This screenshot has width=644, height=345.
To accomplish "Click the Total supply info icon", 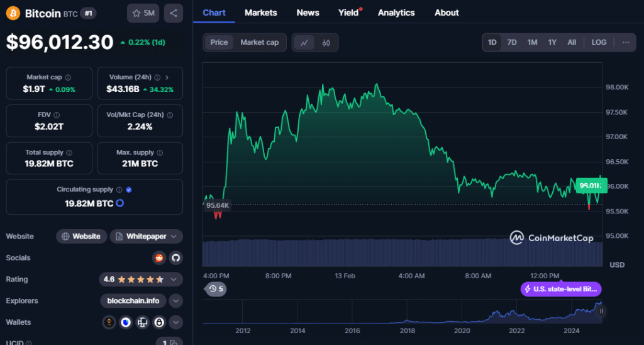I will (x=69, y=152).
